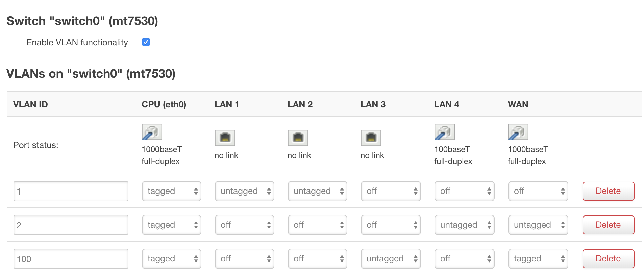The width and height of the screenshot is (644, 279).
Task: Click the VLAN ID field containing 2
Action: [x=71, y=225]
